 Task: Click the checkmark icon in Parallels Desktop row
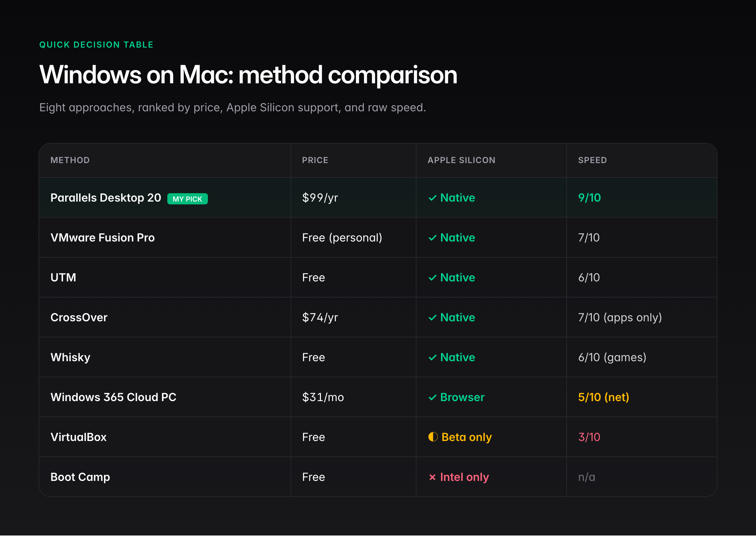[x=433, y=198]
